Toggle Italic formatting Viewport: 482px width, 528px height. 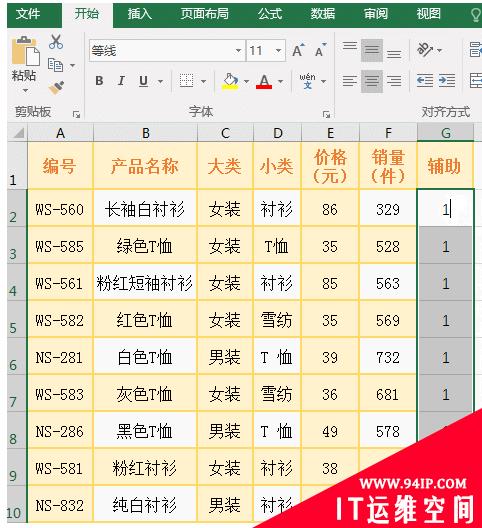pyautogui.click(x=121, y=81)
